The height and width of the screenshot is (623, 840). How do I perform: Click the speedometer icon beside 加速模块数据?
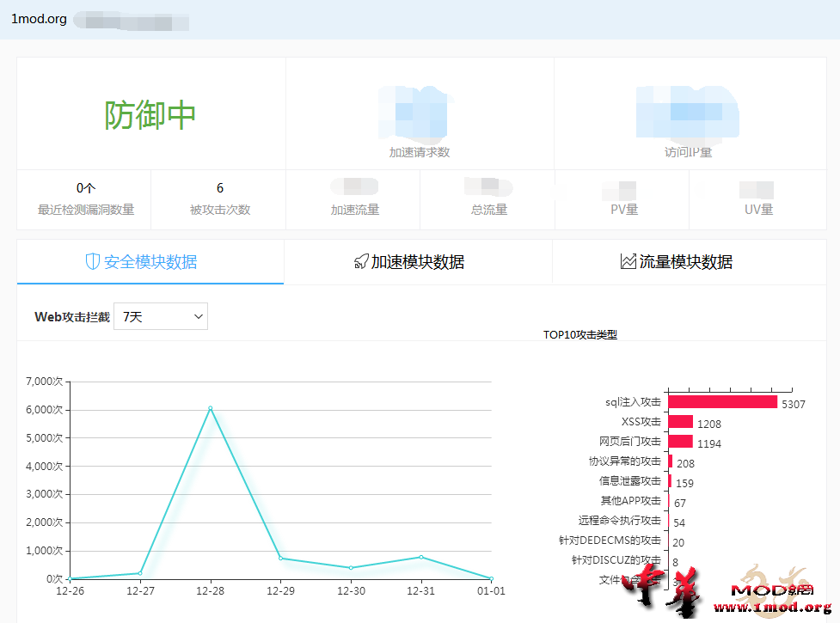pyautogui.click(x=360, y=262)
